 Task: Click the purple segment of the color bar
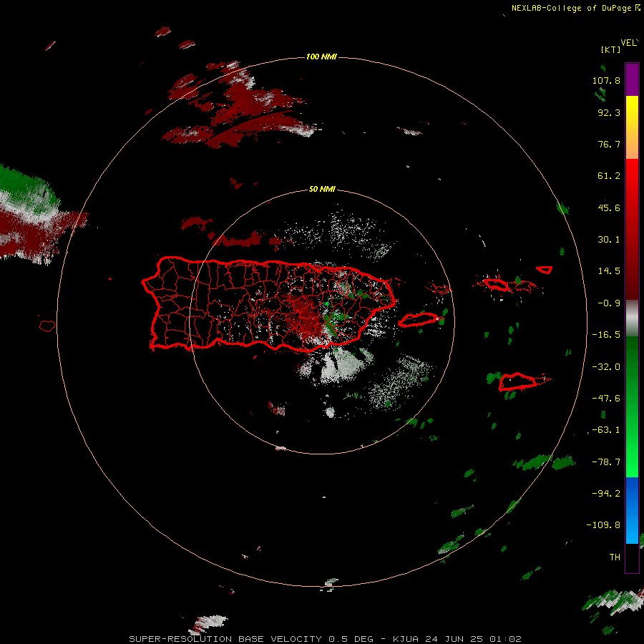point(632,79)
